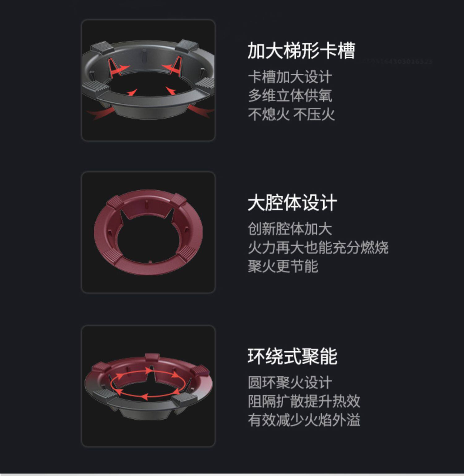Select the text line 多维立体供氧
Viewport: 464px width, 476px height.
[290, 96]
